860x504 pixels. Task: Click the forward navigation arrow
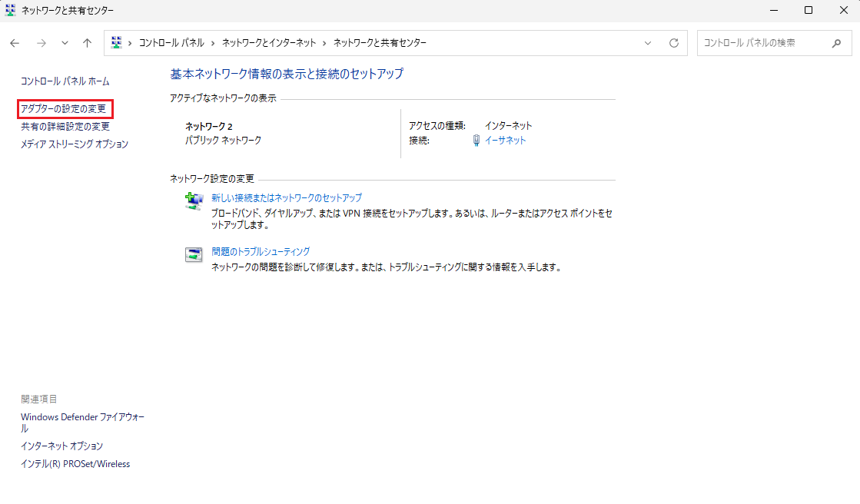pyautogui.click(x=41, y=43)
